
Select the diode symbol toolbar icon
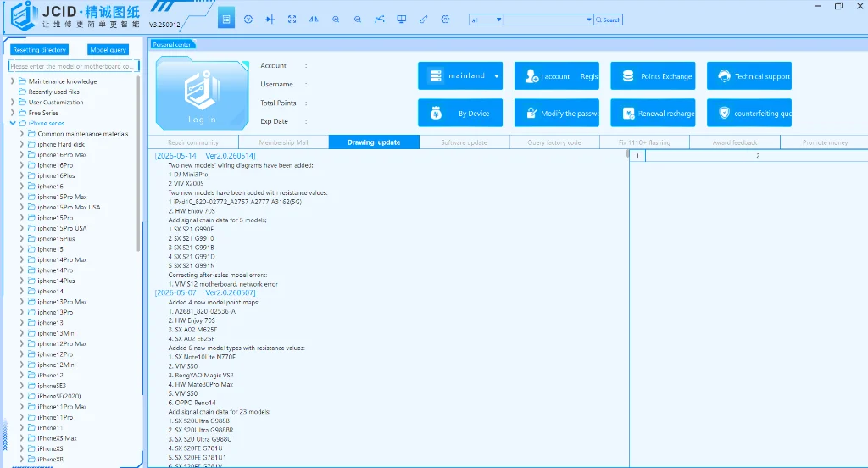pos(270,19)
